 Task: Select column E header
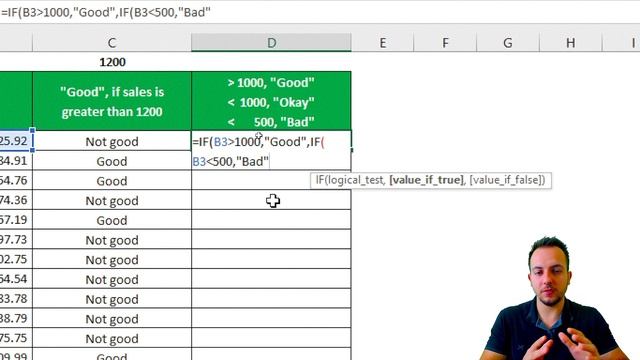point(382,42)
